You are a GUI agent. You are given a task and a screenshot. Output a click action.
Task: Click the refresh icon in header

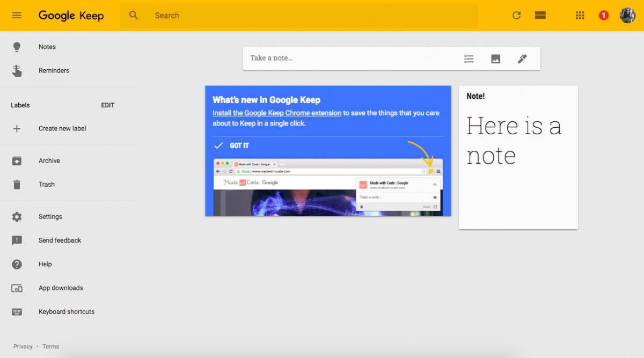click(516, 16)
